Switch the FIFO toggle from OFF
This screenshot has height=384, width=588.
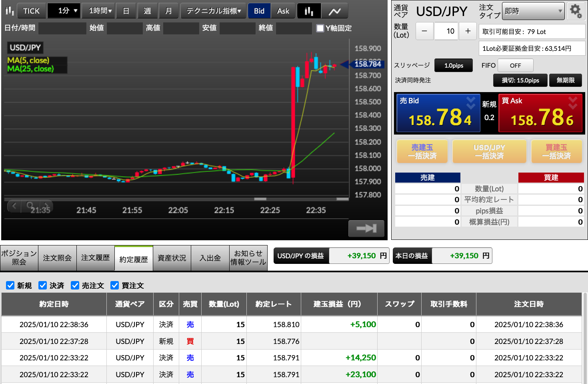pyautogui.click(x=516, y=65)
